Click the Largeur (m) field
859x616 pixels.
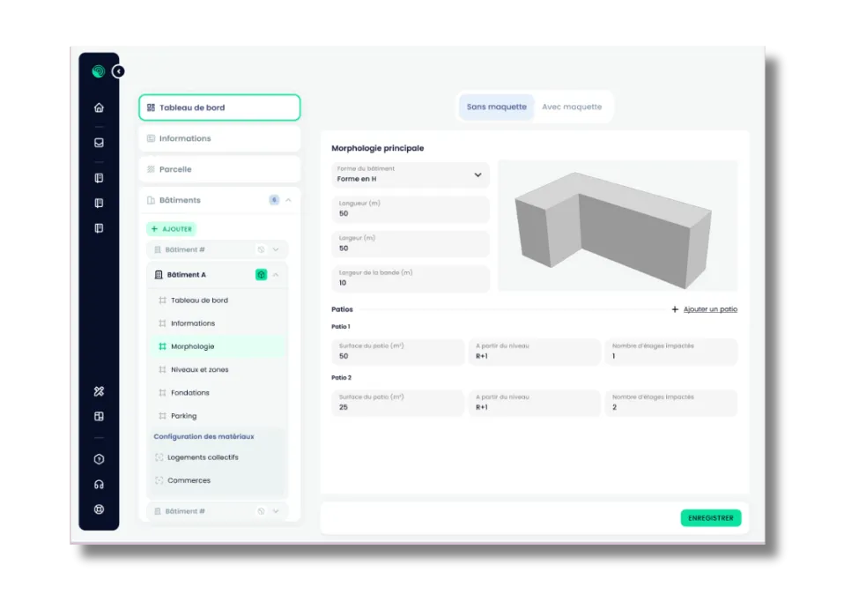pyautogui.click(x=411, y=243)
